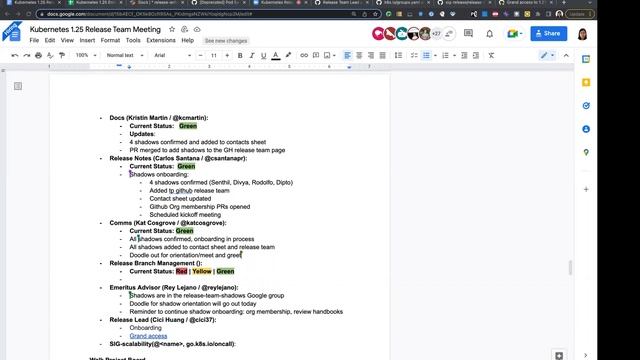Click the document title Kubernetes 1.25 Release Team Meeting
The height and width of the screenshot is (360, 640).
(95, 29)
